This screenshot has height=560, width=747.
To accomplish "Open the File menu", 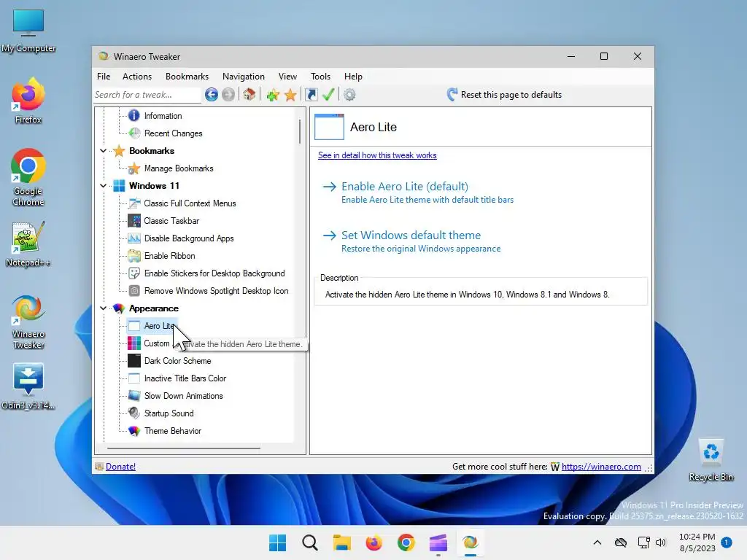I will point(104,76).
